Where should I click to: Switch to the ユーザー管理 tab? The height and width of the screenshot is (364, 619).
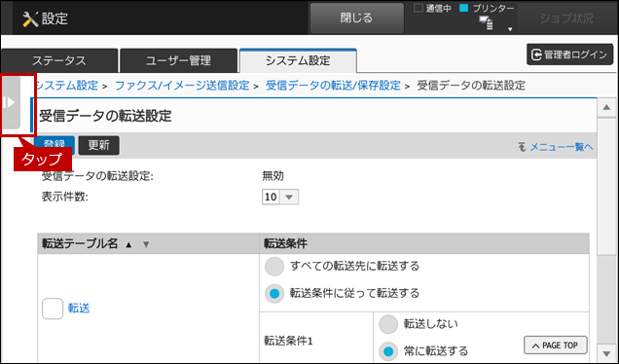[x=178, y=60]
